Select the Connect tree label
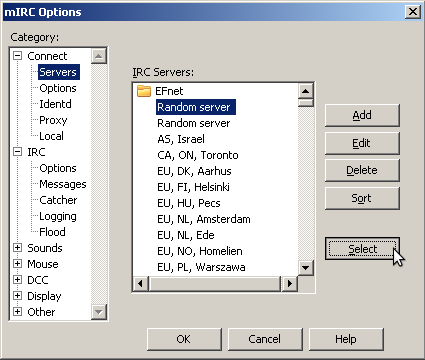Image resolution: width=425 pixels, height=360 pixels. click(x=47, y=56)
